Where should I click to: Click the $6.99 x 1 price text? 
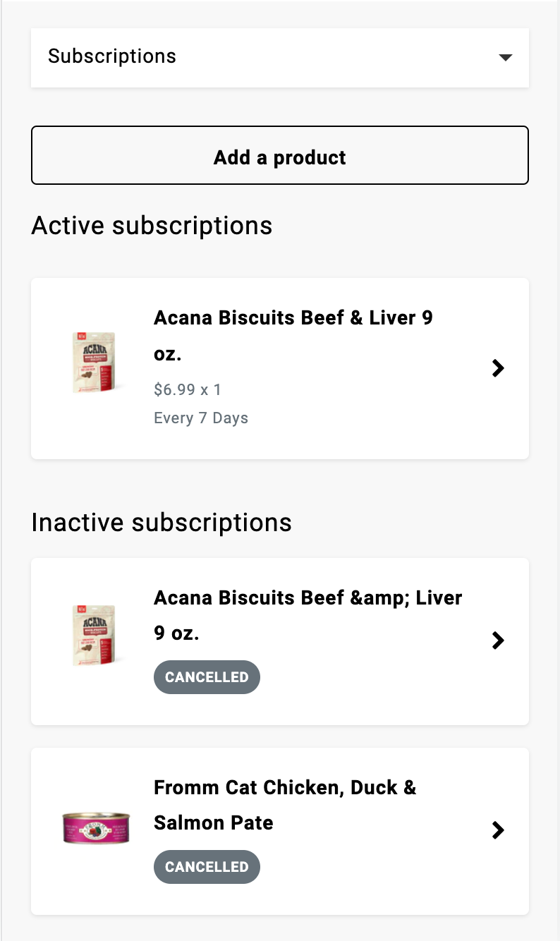click(x=188, y=389)
